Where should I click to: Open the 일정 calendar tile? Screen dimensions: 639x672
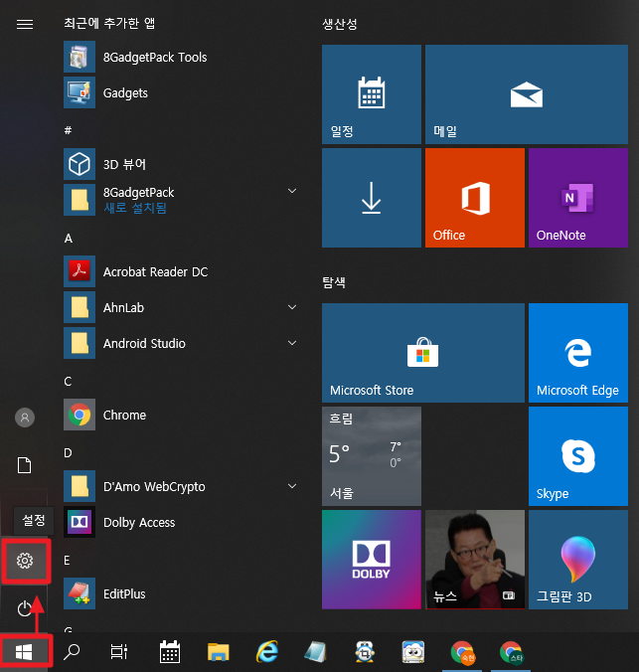point(372,94)
